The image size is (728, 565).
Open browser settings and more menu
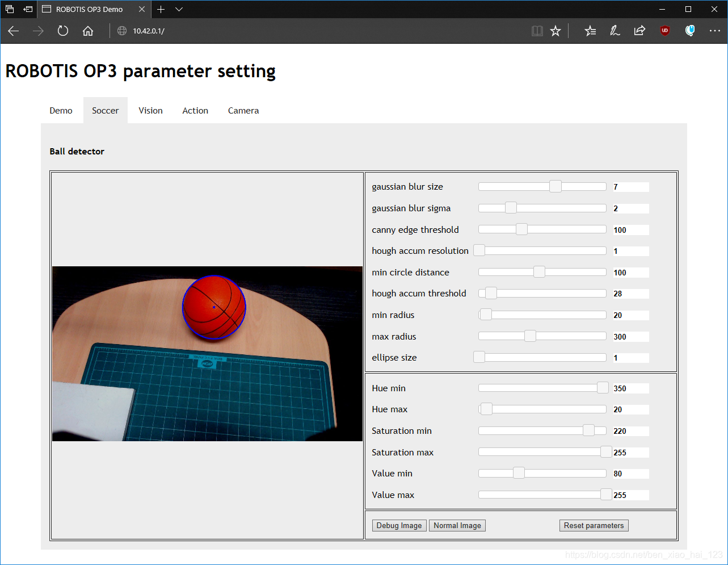714,31
